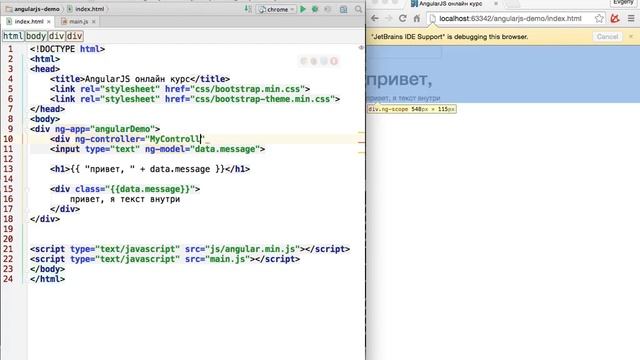640x360 pixels.
Task: Click the editor inspection eye indicator
Action: [x=361, y=48]
